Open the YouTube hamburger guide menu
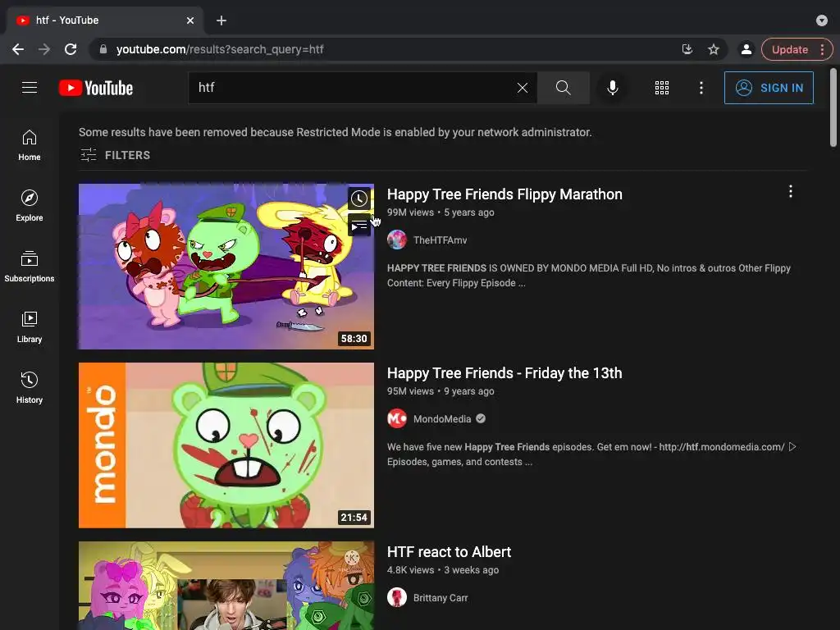840x630 pixels. click(30, 87)
